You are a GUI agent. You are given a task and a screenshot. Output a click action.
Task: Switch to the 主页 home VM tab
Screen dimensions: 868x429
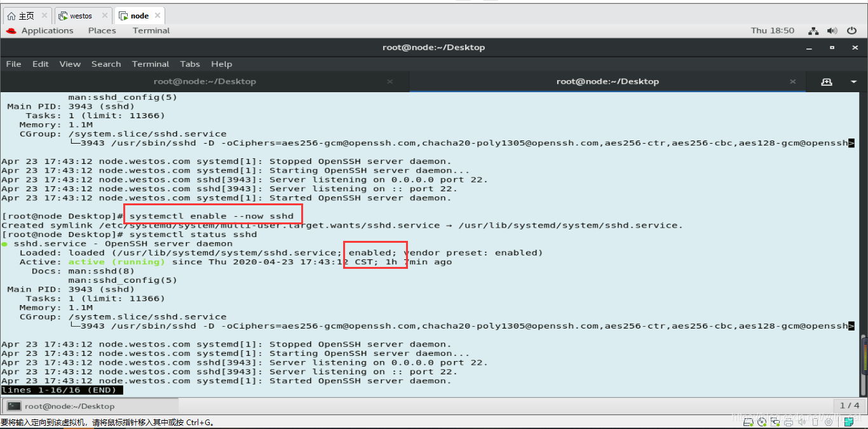coord(27,16)
